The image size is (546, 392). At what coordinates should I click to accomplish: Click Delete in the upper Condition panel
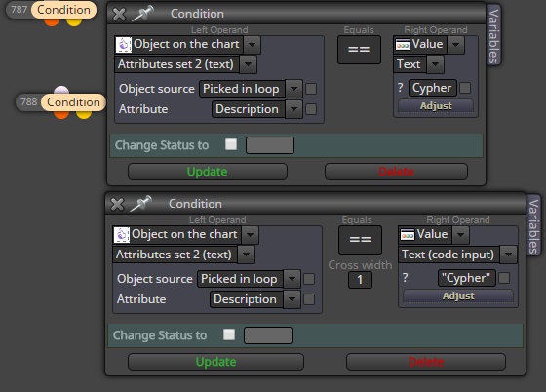coord(396,172)
